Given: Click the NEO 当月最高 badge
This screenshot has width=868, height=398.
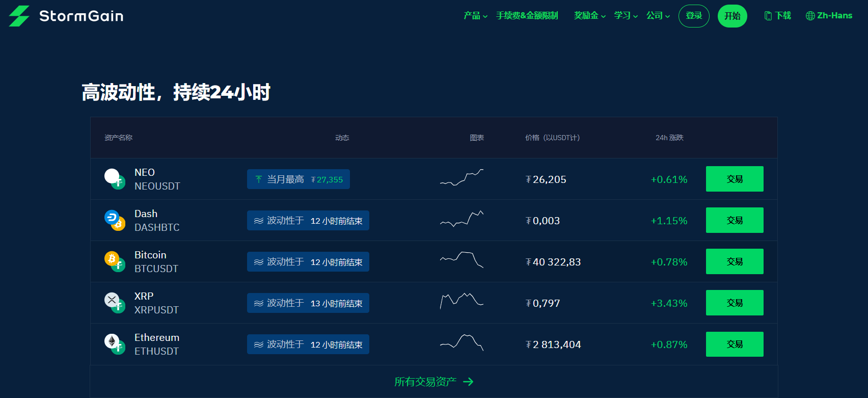Looking at the screenshot, I should [x=299, y=179].
